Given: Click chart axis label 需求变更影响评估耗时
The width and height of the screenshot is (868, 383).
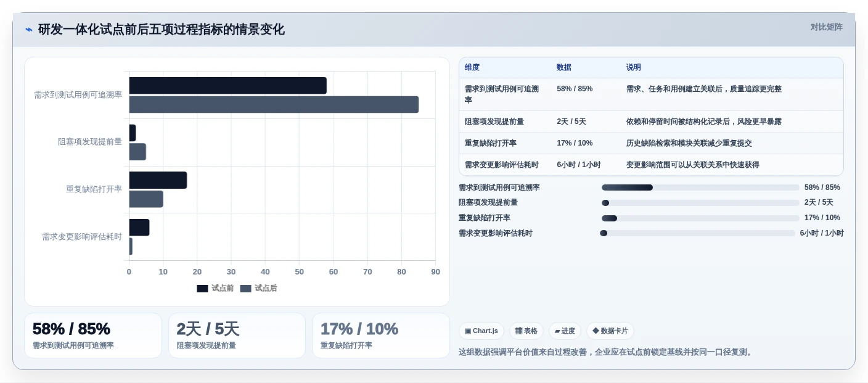Looking at the screenshot, I should coord(82,237).
